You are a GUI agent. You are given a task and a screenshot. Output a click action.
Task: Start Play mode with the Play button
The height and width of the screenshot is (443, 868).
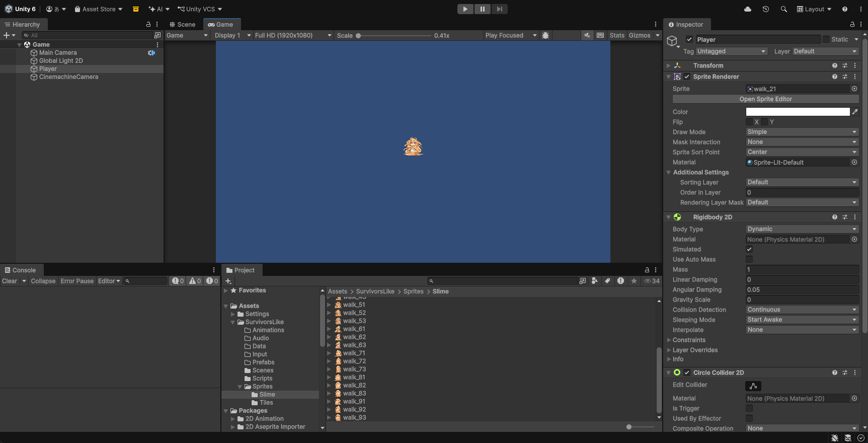click(x=465, y=9)
